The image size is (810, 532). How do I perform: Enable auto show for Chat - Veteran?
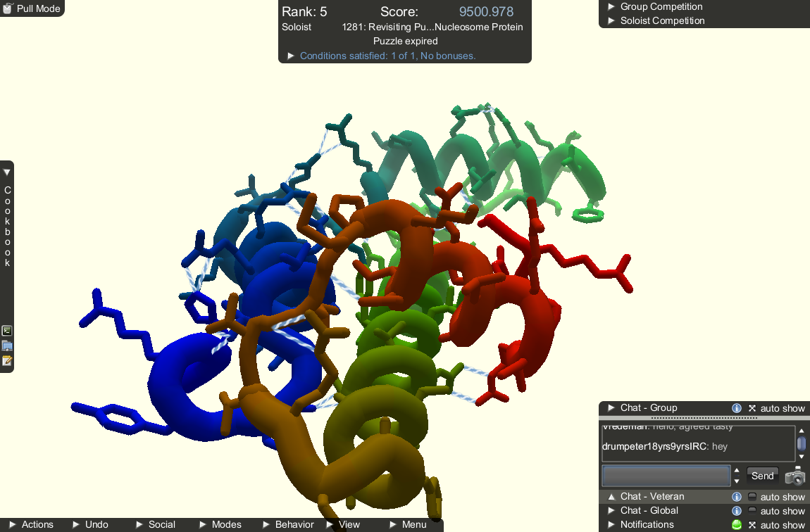pos(752,497)
